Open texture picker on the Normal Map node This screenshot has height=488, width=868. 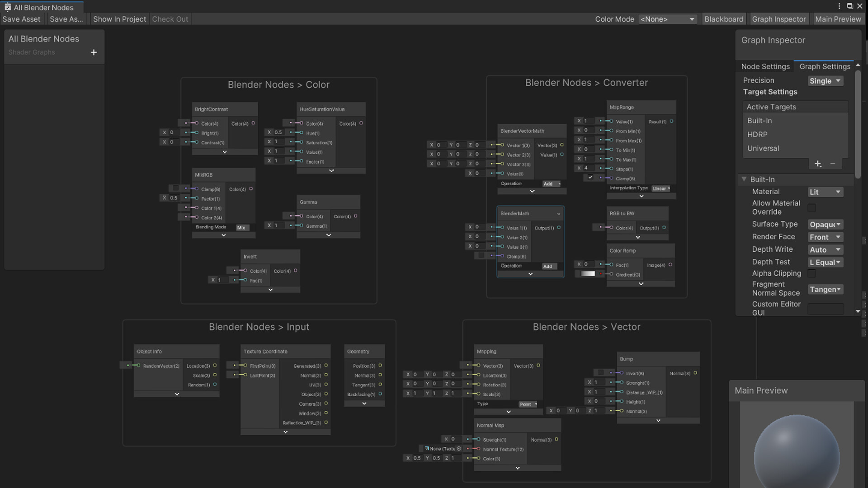[459, 449]
